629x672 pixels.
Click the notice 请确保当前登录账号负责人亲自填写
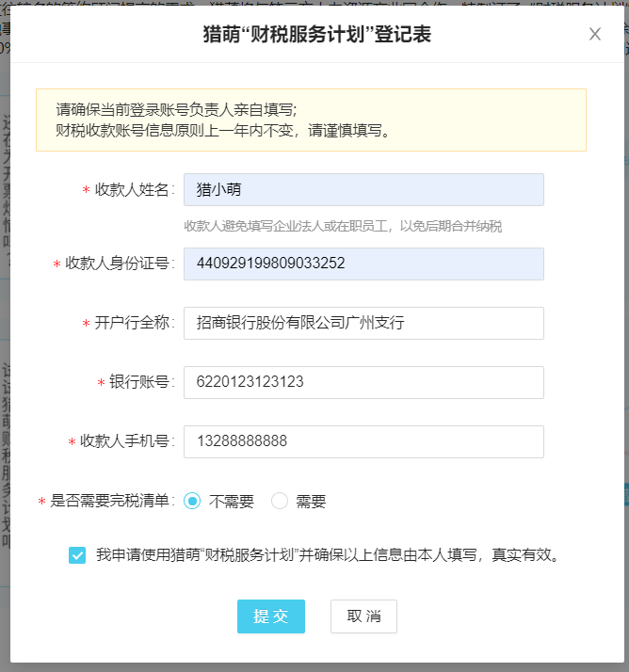pos(176,110)
